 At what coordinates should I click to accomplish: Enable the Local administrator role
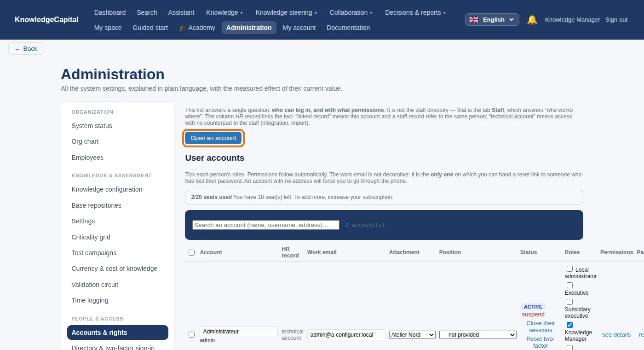(x=569, y=269)
